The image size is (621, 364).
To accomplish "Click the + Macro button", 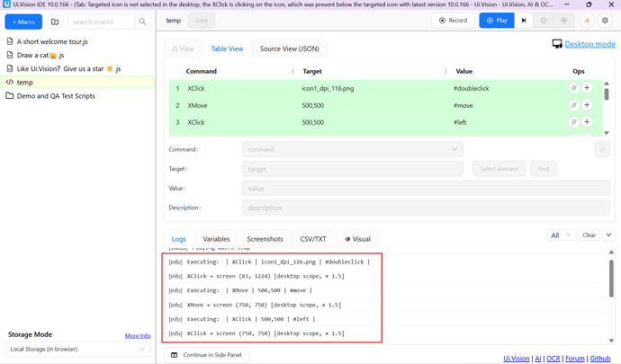I will tap(23, 22).
